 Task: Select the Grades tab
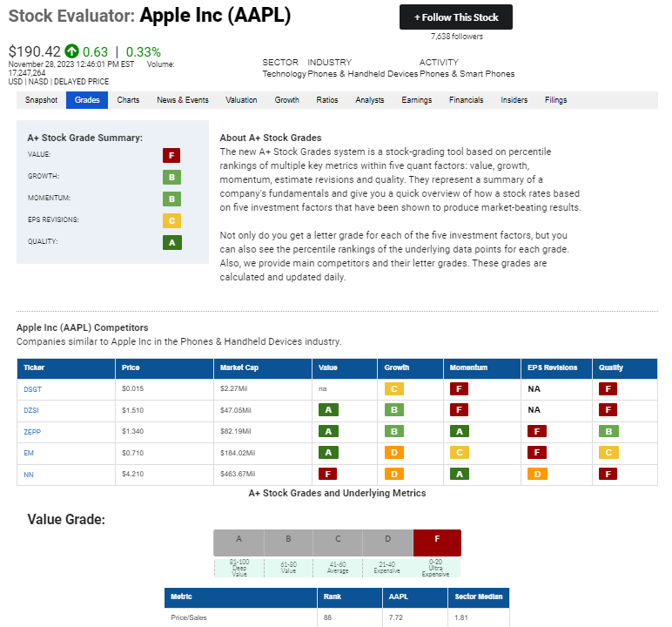pyautogui.click(x=87, y=100)
